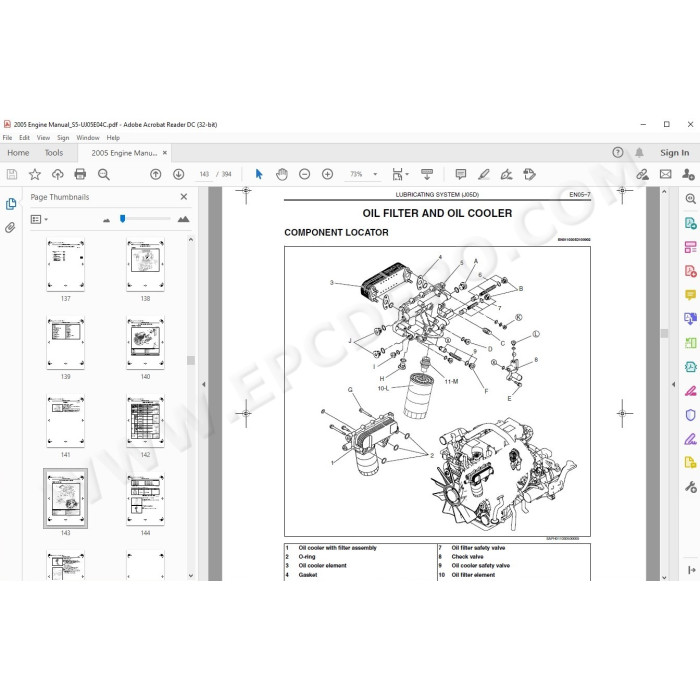
Task: Print the document with the printer icon
Action: point(80,174)
